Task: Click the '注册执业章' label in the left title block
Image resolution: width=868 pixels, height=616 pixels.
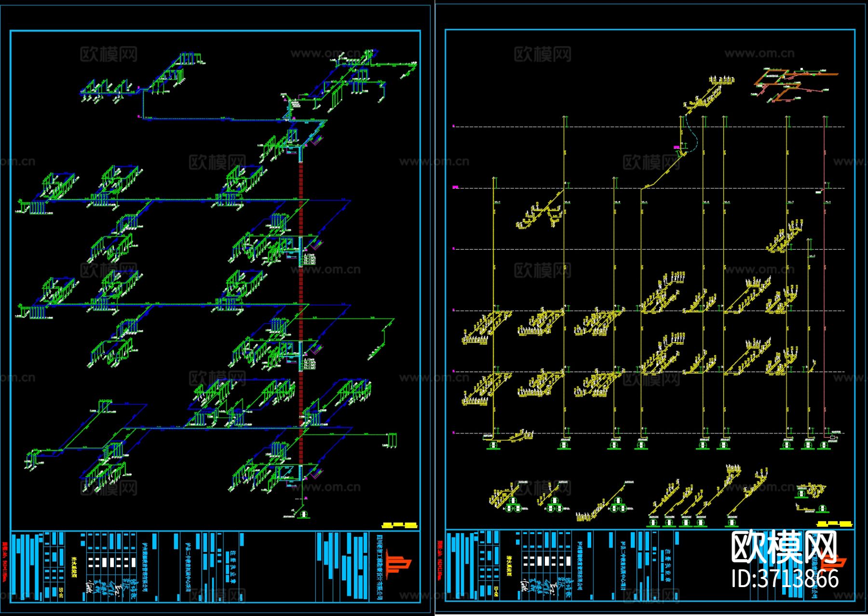Action: 232,568
